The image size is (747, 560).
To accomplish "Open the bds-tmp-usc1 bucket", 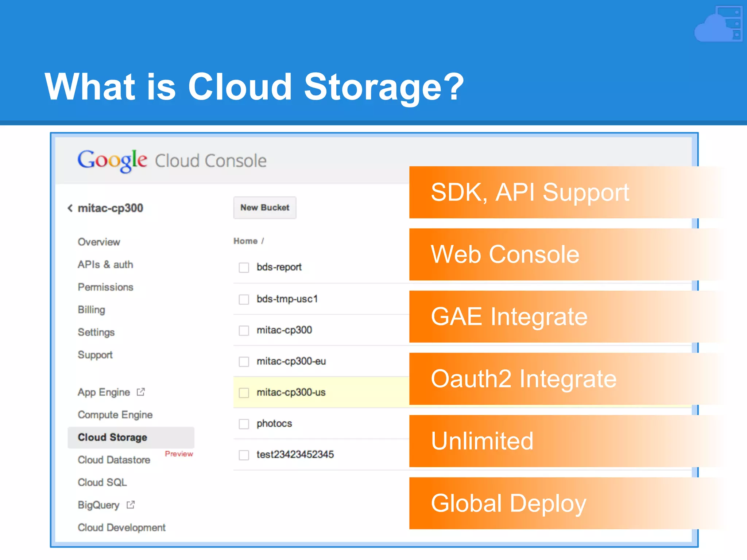I will (287, 299).
